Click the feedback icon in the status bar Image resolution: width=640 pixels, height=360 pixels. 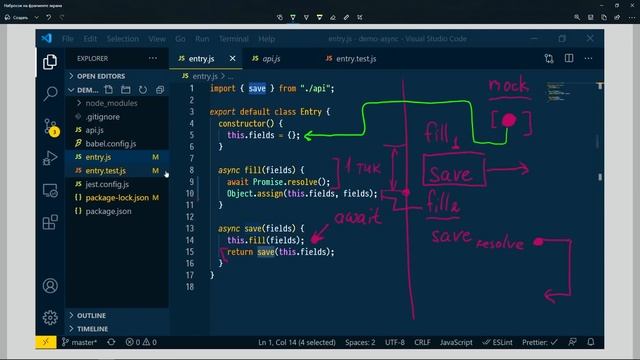coord(573,342)
